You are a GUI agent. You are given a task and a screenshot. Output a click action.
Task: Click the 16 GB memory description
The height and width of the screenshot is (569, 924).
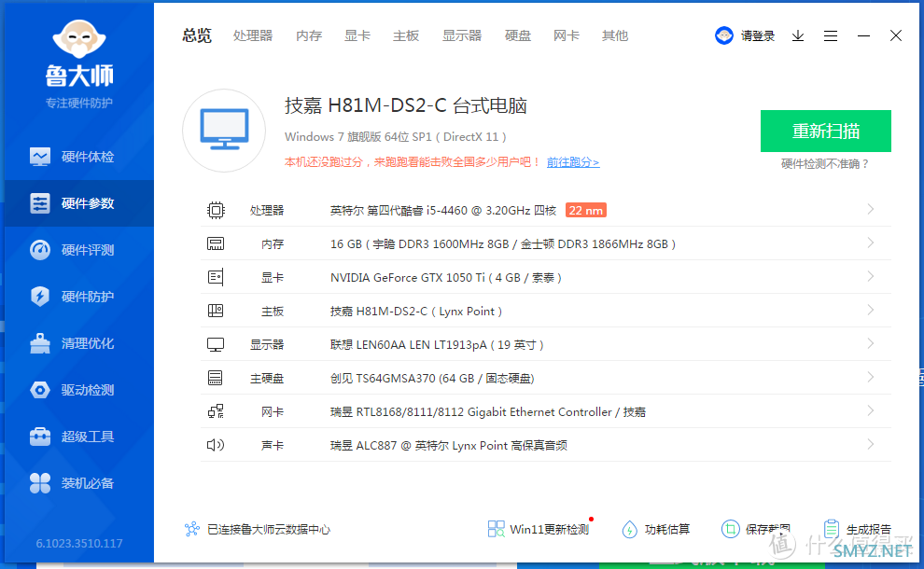(503, 243)
